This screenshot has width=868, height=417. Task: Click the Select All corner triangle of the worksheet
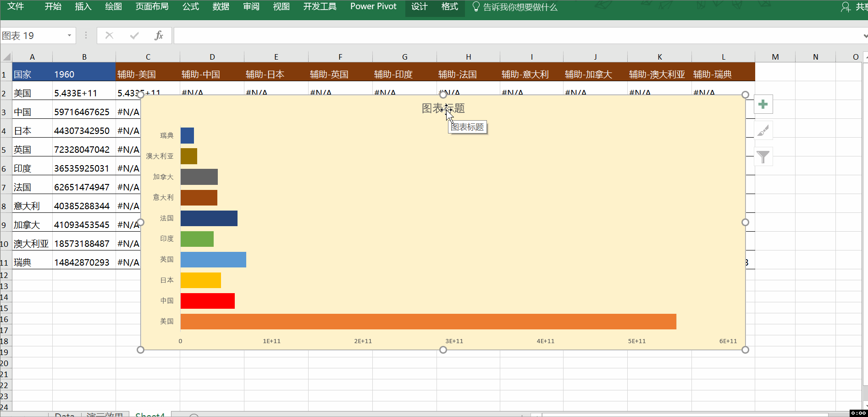6,56
